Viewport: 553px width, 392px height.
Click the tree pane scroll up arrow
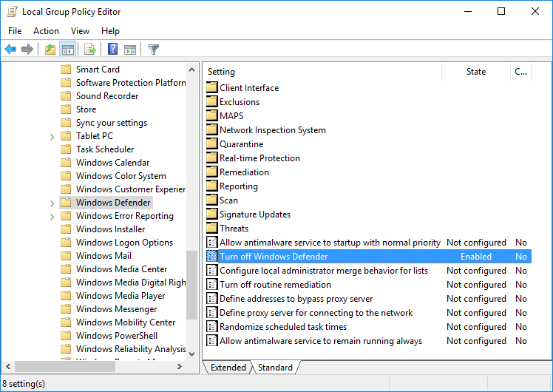[x=192, y=70]
